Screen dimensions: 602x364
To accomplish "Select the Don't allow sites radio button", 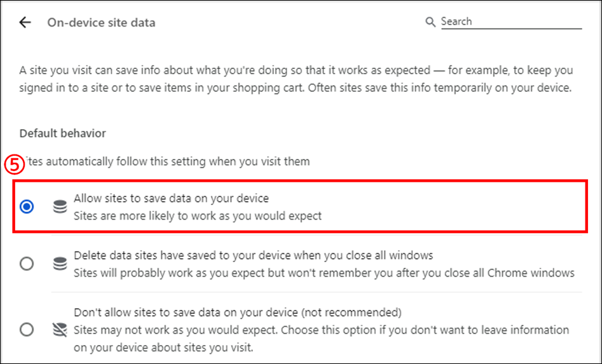I will coord(27,329).
